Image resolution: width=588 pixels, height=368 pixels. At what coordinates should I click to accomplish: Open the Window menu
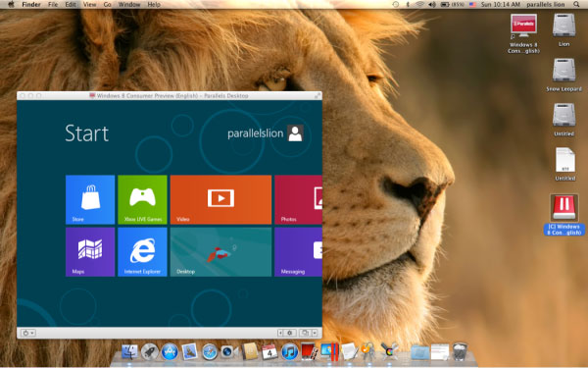(x=129, y=5)
